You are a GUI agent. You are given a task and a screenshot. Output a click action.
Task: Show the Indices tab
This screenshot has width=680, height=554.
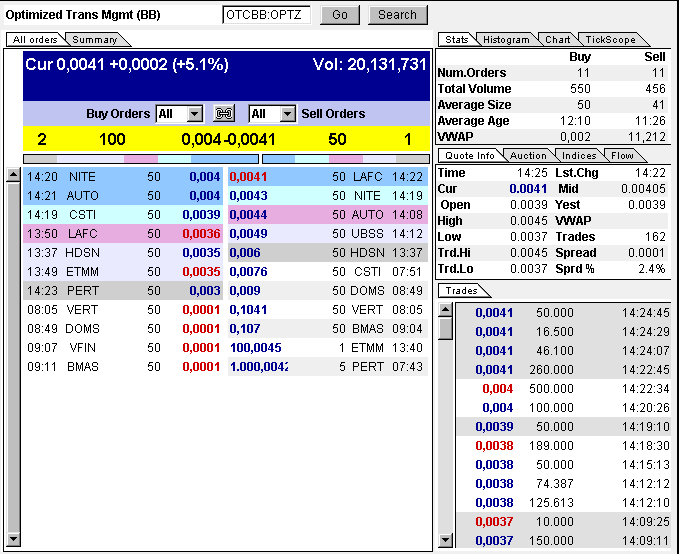tap(579, 156)
